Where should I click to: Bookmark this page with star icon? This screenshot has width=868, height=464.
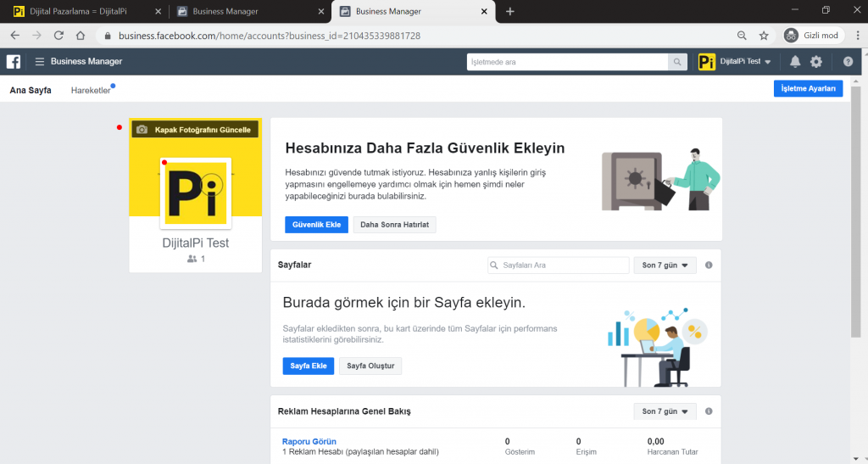764,36
